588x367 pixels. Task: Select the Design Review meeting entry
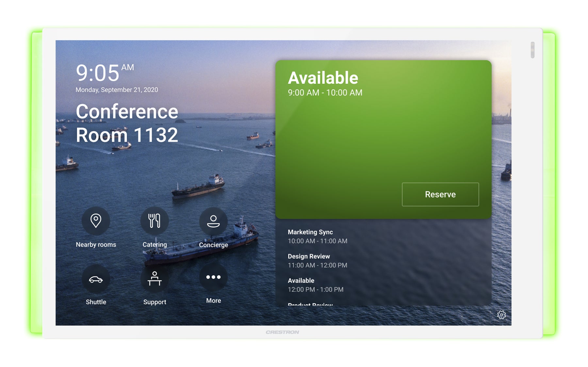[x=317, y=261]
